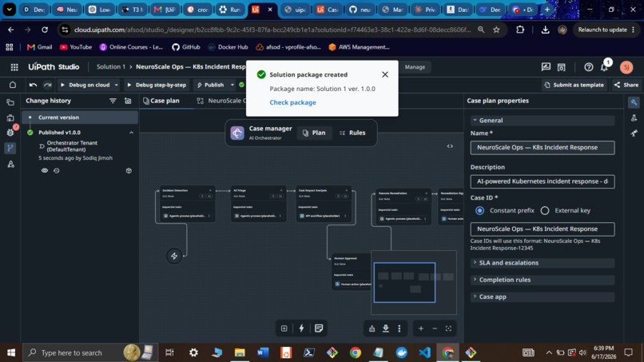Collapse the Published v1.0.0 entry

131,133
